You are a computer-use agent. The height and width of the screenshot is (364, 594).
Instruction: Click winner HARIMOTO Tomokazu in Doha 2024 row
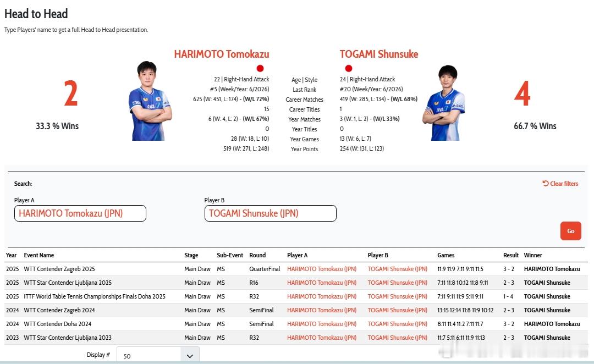552,324
